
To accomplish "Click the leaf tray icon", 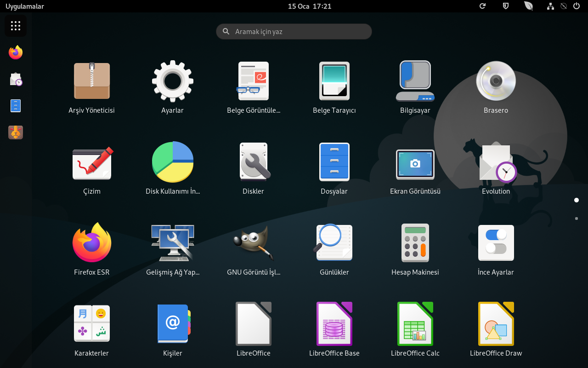I will pyautogui.click(x=528, y=6).
